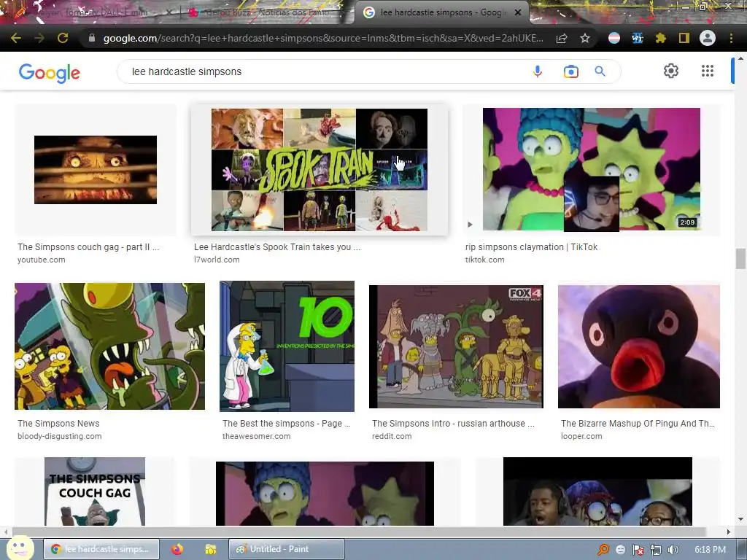This screenshot has height=560, width=747.
Task: Open the Chrome profile avatar
Action: [x=708, y=38]
